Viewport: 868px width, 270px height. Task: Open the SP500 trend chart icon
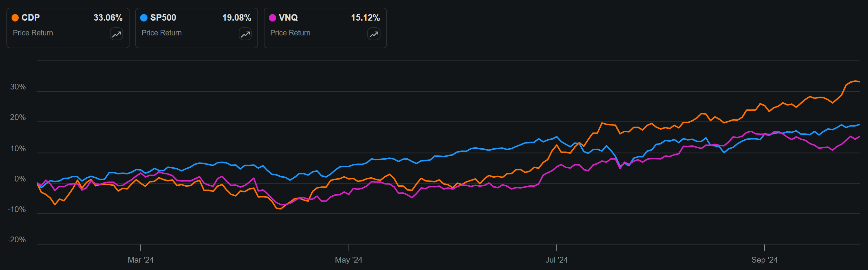245,34
